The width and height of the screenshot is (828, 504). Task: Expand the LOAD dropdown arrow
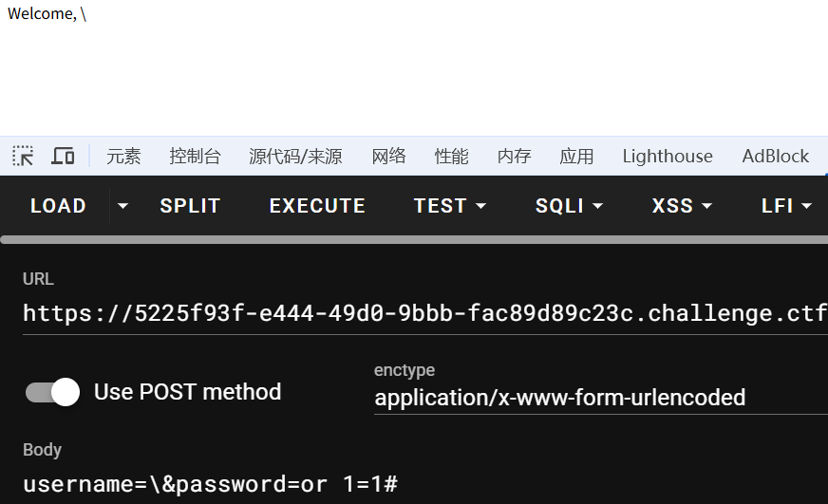[122, 205]
